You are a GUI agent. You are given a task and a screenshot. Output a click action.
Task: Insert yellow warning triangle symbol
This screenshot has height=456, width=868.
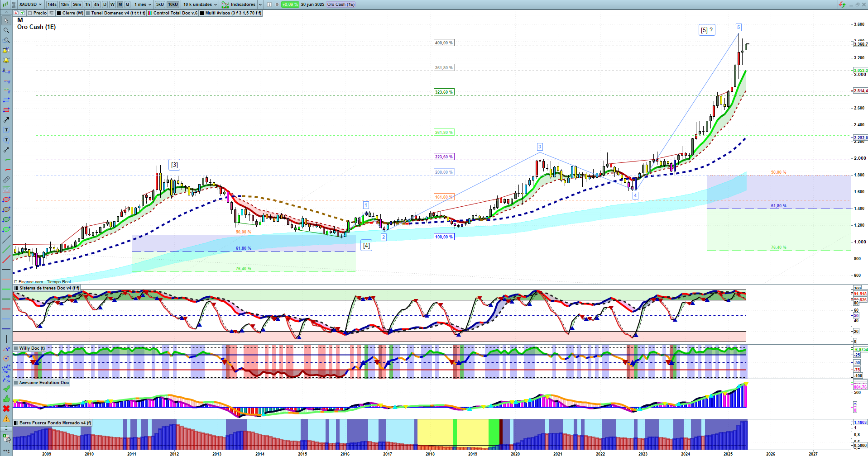coord(6,418)
